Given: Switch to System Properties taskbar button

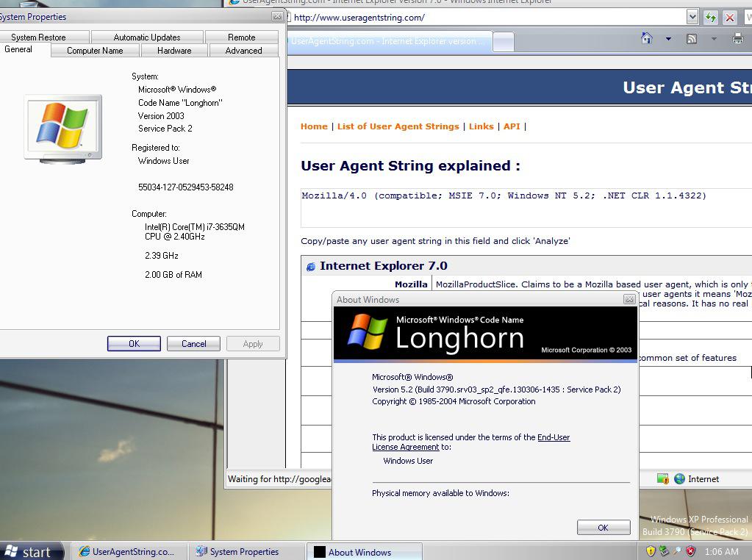Looking at the screenshot, I should [x=247, y=552].
